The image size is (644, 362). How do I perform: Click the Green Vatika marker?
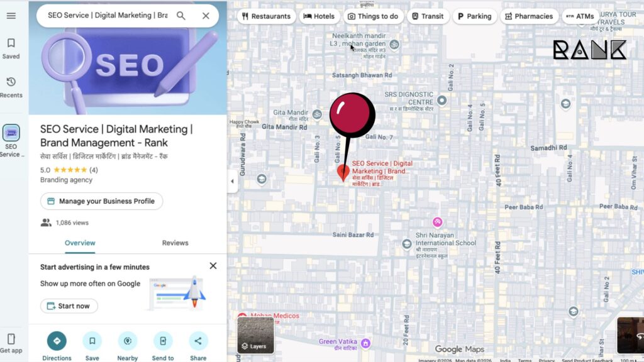pos(365,343)
